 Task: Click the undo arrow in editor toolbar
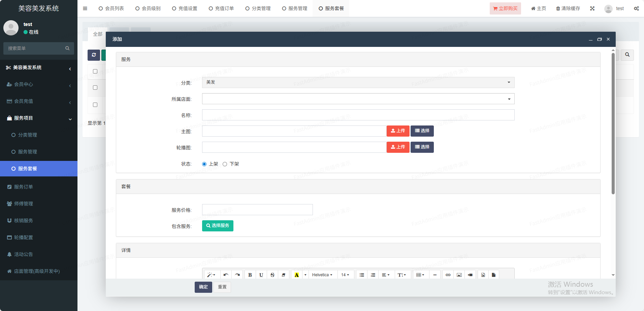pyautogui.click(x=226, y=275)
